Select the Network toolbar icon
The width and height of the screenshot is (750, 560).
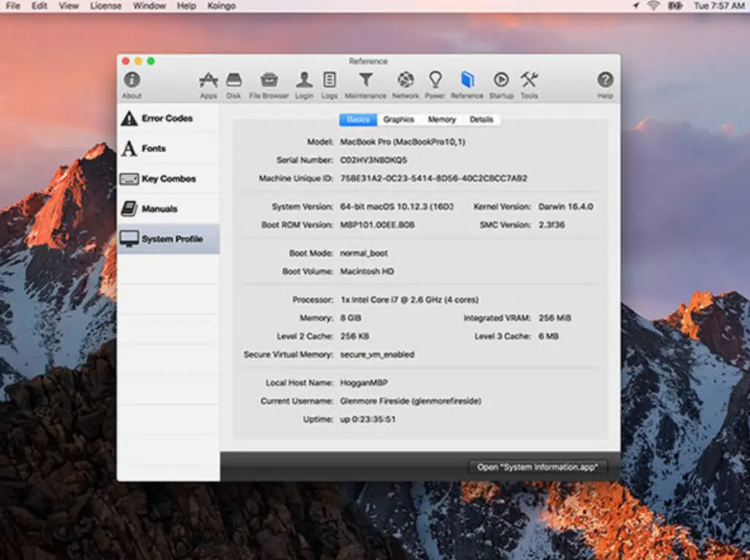[x=405, y=82]
